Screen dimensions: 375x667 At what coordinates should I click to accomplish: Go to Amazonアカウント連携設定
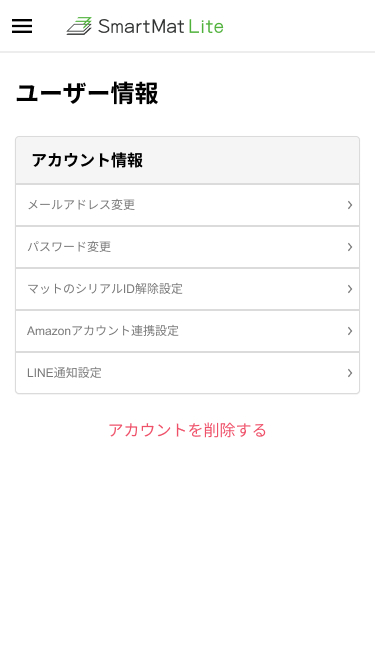click(188, 331)
